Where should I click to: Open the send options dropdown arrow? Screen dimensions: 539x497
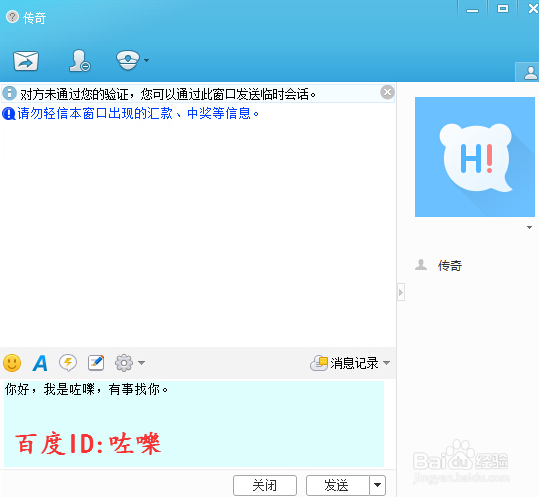(x=377, y=485)
